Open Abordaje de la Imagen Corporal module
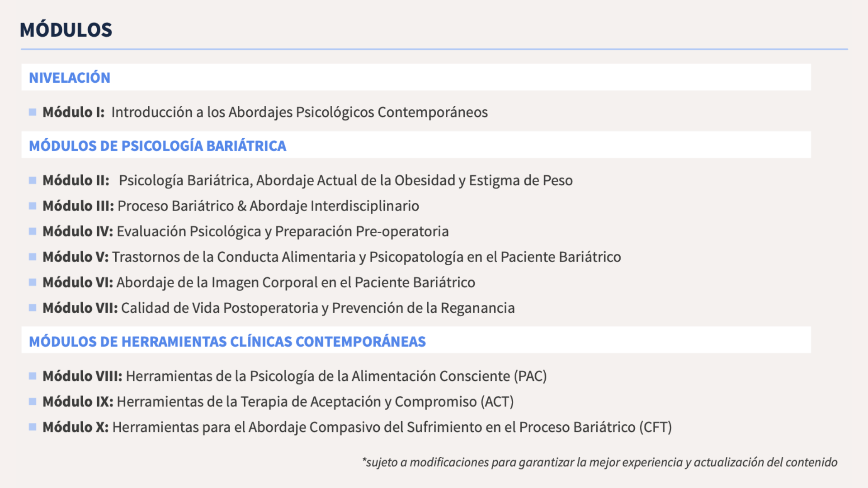Image resolution: width=868 pixels, height=488 pixels. [296, 282]
